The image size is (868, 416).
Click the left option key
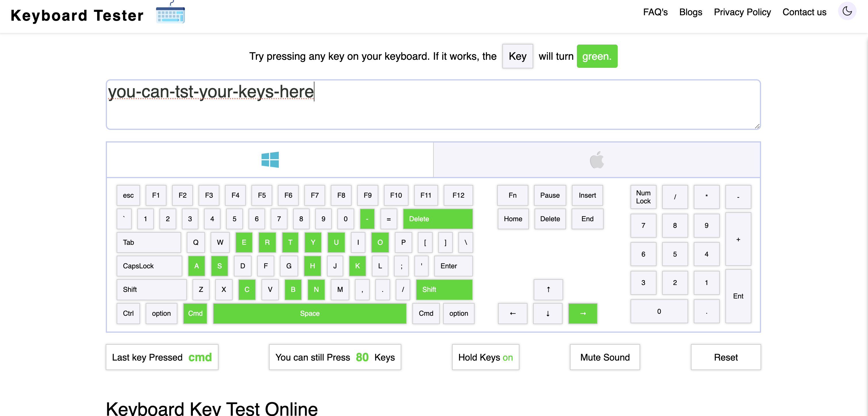pos(162,314)
